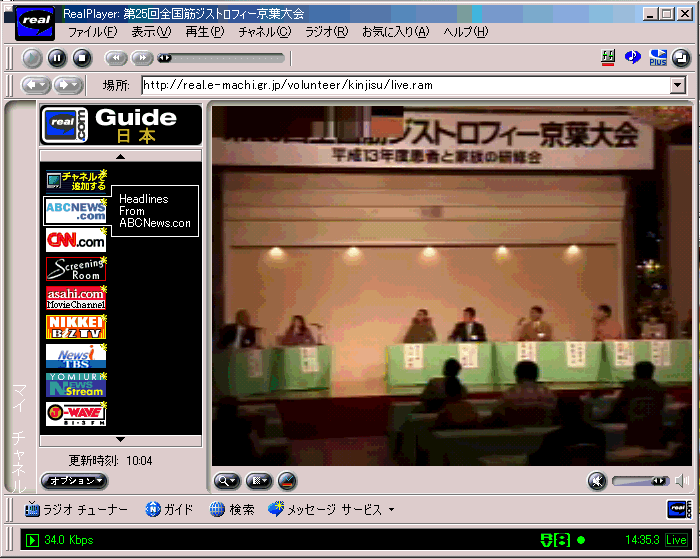Viewport: 700px width, 559px height.
Task: Expand the location URL dropdown list
Action: tap(677, 85)
